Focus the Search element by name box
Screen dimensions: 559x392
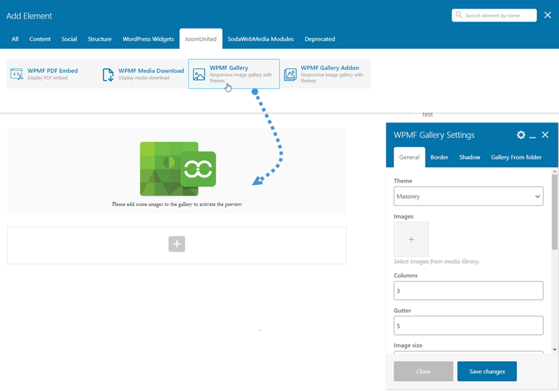[495, 15]
